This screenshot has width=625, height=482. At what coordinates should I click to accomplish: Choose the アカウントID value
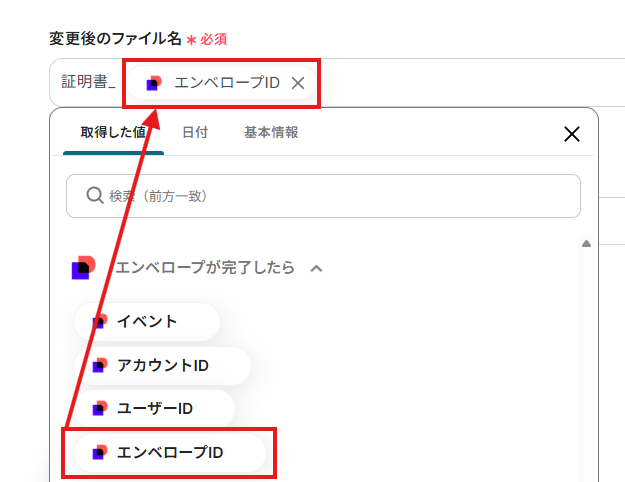tap(162, 365)
